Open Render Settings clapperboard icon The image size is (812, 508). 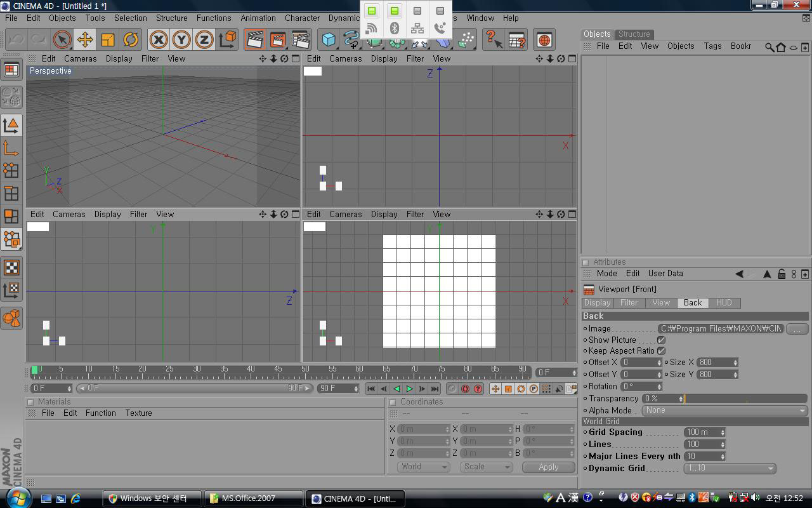click(x=301, y=39)
